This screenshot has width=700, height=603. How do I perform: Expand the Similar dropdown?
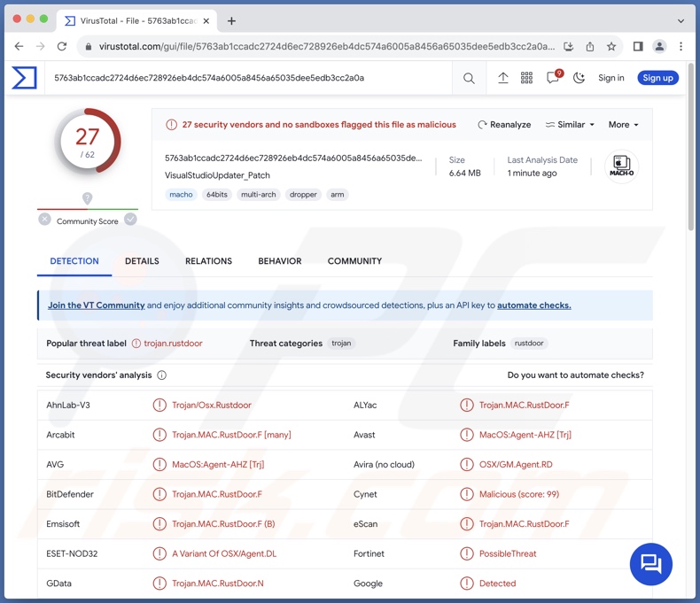click(570, 125)
